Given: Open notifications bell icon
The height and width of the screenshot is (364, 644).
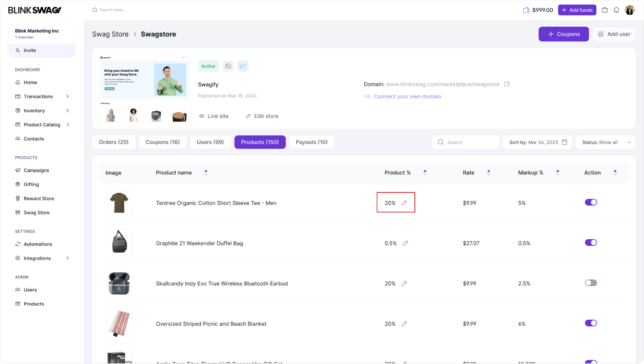Looking at the screenshot, I should 616,10.
